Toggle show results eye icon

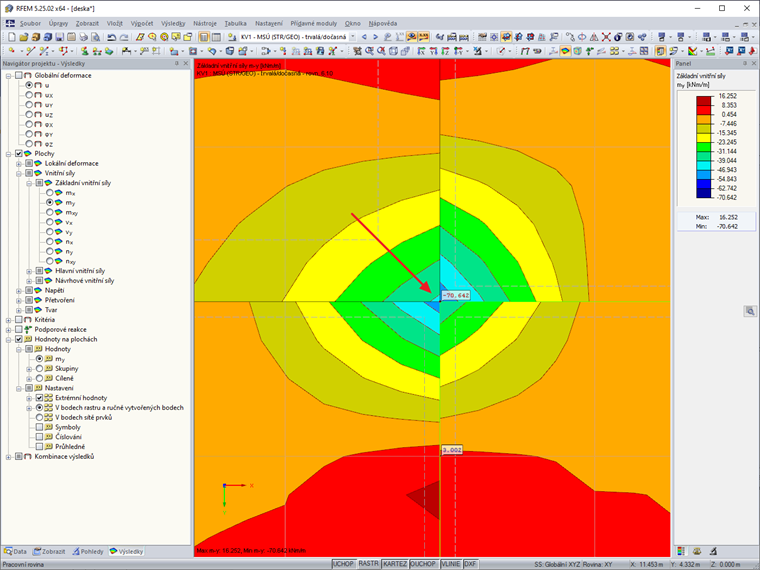412,37
